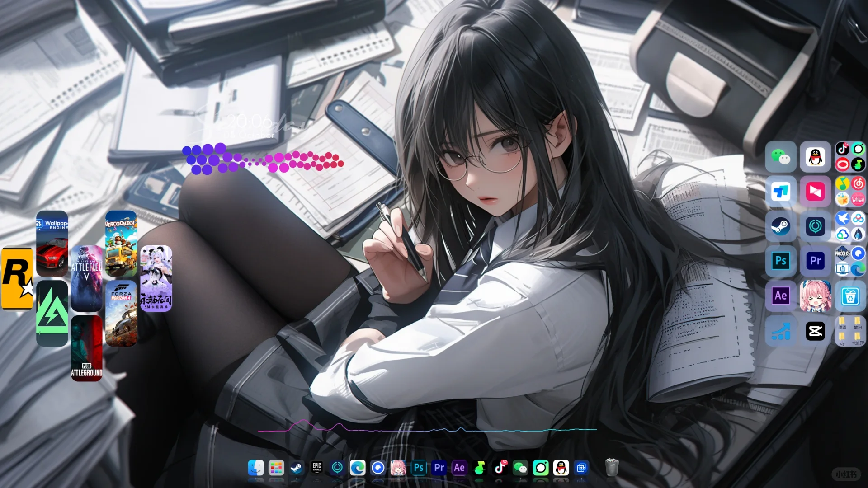Open the pink-haired anime girl app in the right grid
Viewport: 868px width, 488px height.
point(816,296)
